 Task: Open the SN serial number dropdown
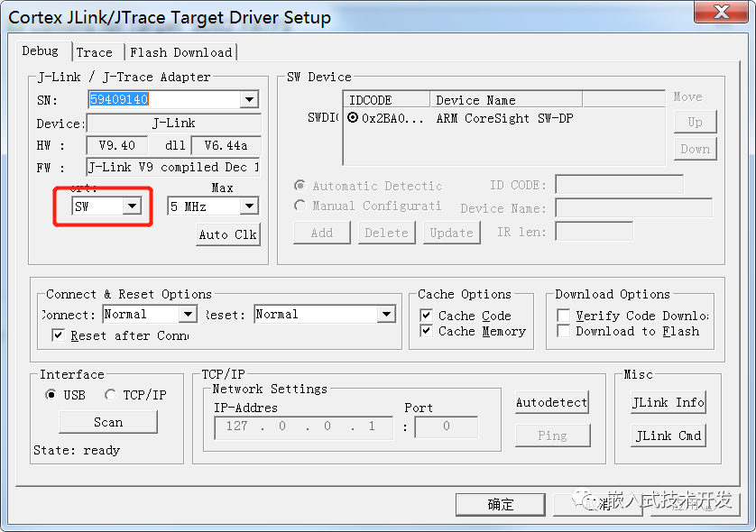click(x=249, y=99)
